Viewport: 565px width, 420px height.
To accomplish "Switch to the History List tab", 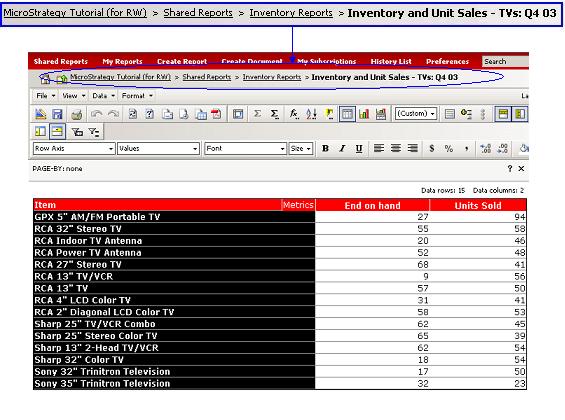I will coord(391,62).
